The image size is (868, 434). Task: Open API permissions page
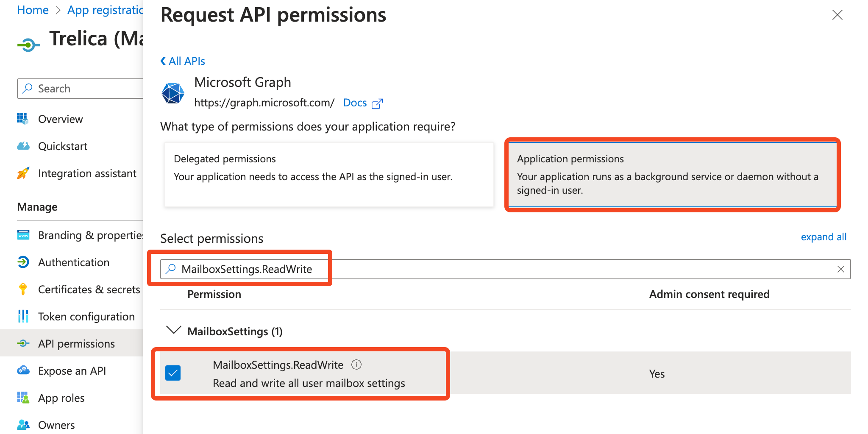tap(76, 344)
